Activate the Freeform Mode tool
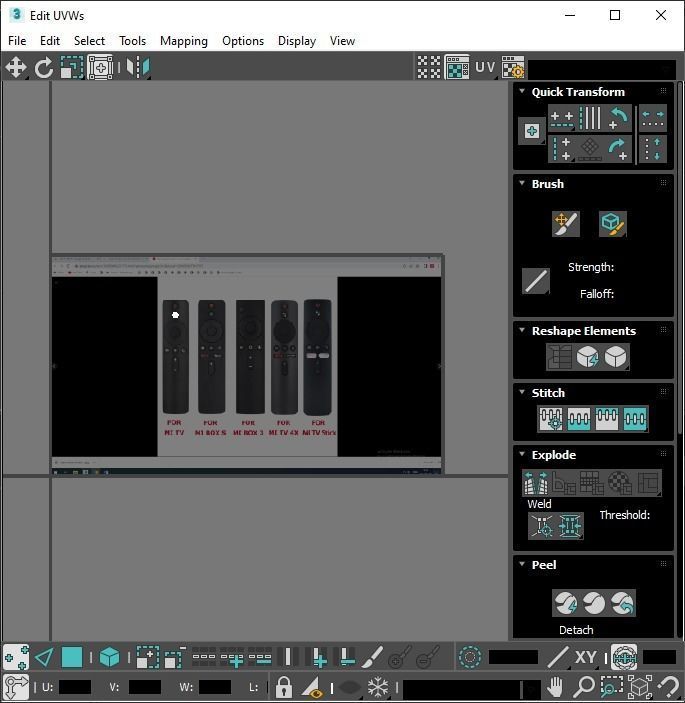 (x=100, y=68)
